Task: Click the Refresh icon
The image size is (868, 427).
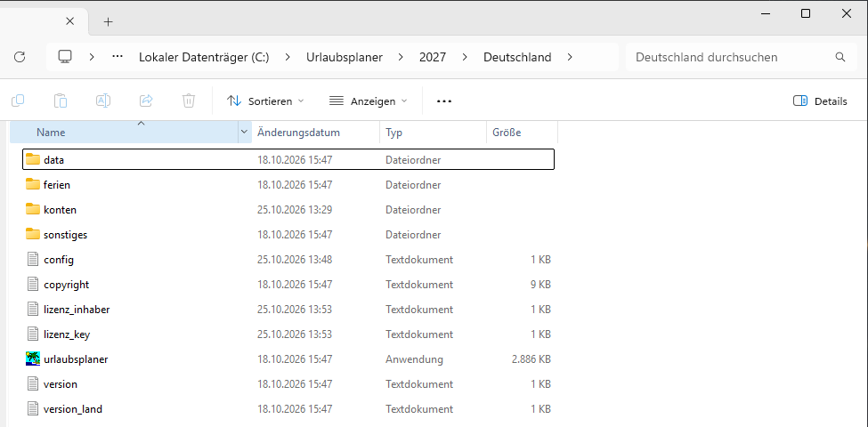Action: tap(20, 57)
